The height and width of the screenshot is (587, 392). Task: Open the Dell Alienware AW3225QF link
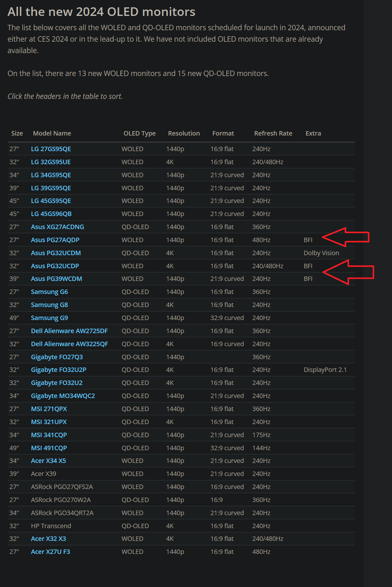point(70,344)
